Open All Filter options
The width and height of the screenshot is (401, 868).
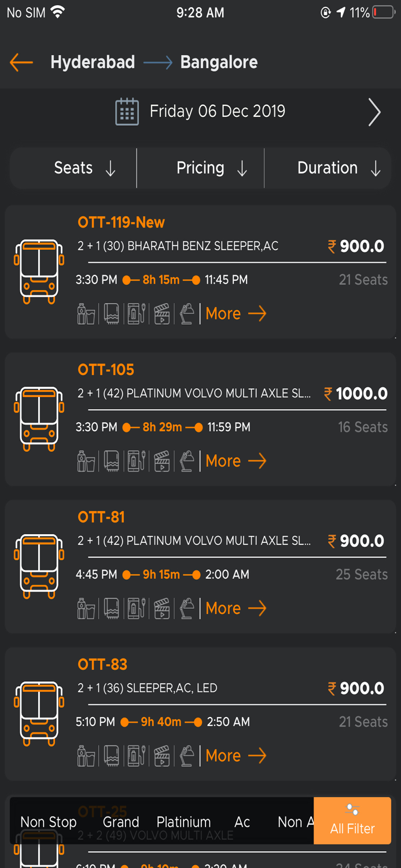click(x=352, y=822)
